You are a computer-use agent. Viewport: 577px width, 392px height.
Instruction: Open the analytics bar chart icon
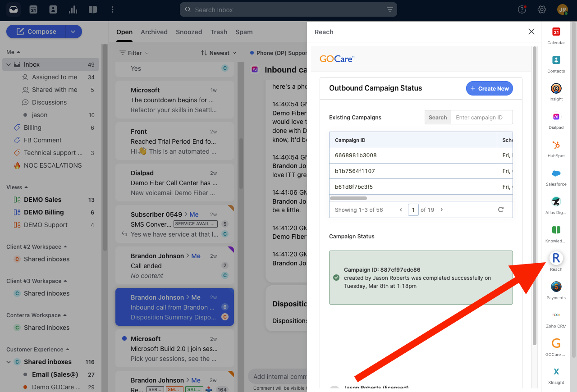pyautogui.click(x=73, y=9)
